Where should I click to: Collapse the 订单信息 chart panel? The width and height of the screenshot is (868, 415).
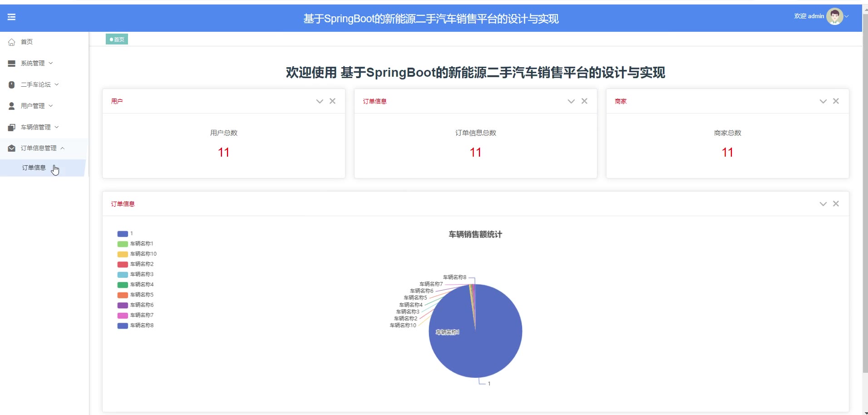[x=823, y=204]
